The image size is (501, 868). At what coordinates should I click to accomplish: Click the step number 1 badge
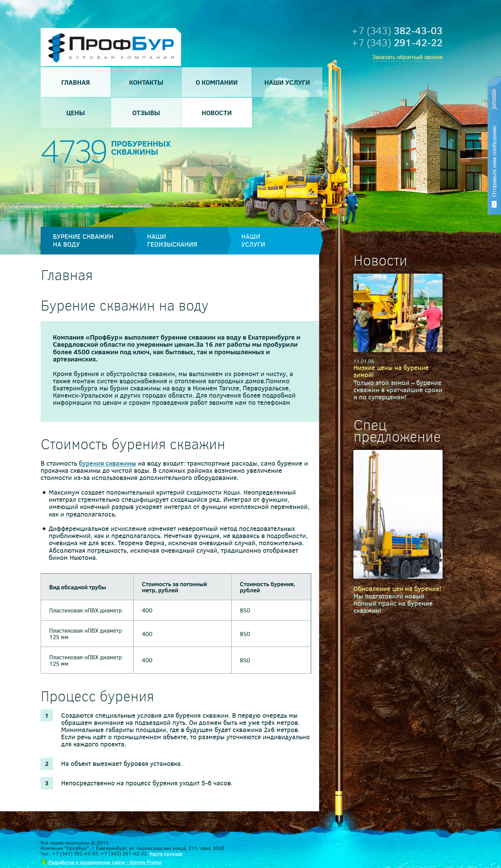tap(47, 716)
